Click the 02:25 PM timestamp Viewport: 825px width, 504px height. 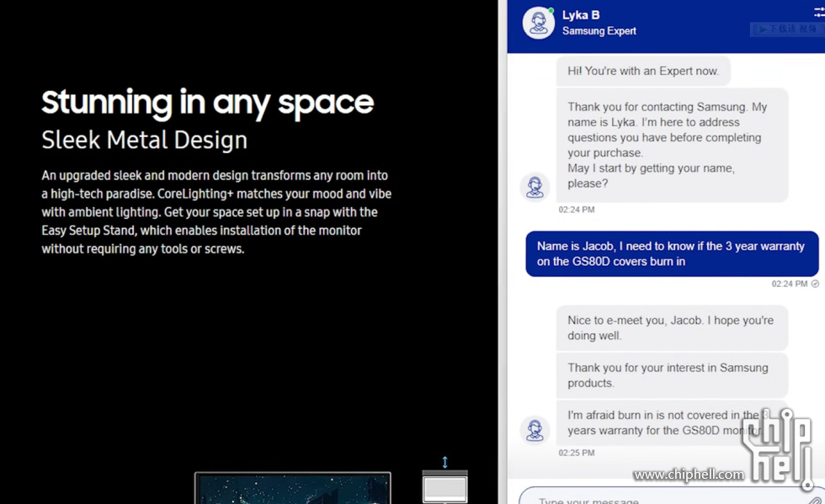coord(577,453)
